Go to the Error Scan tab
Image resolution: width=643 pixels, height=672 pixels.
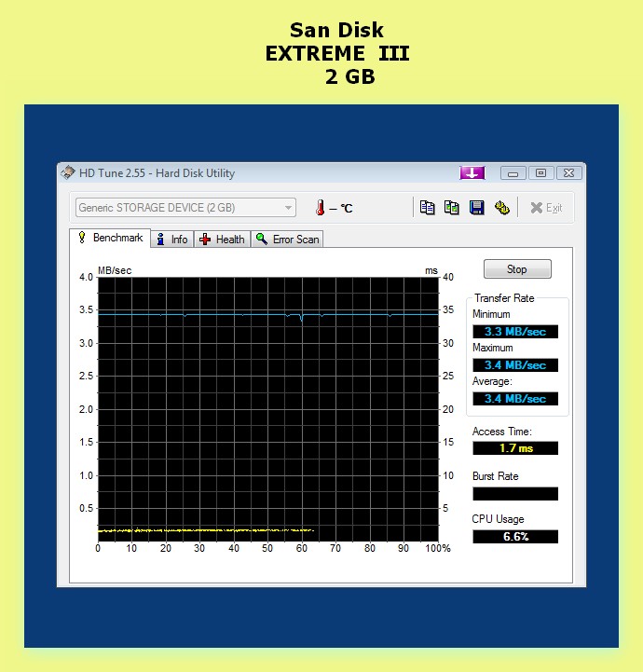click(287, 240)
